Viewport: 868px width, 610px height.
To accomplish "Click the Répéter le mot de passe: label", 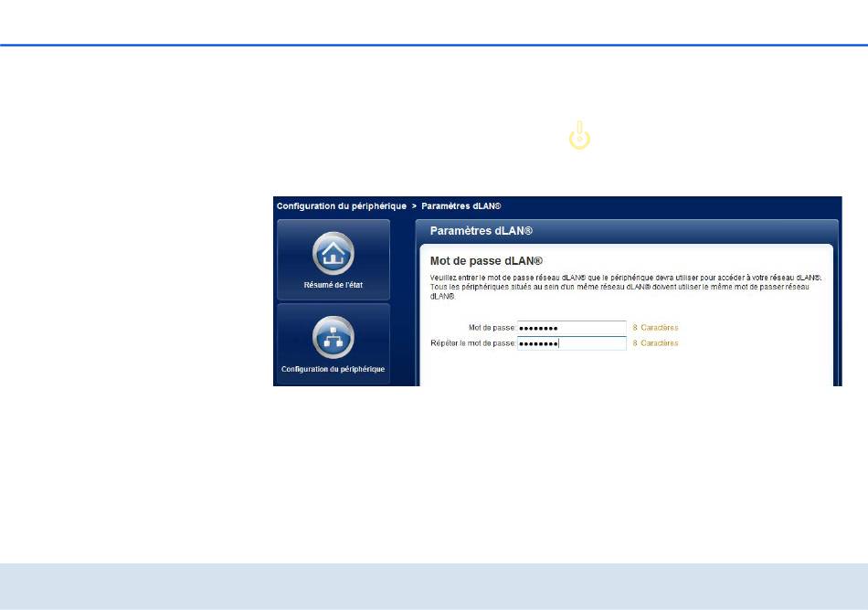I will (x=473, y=342).
